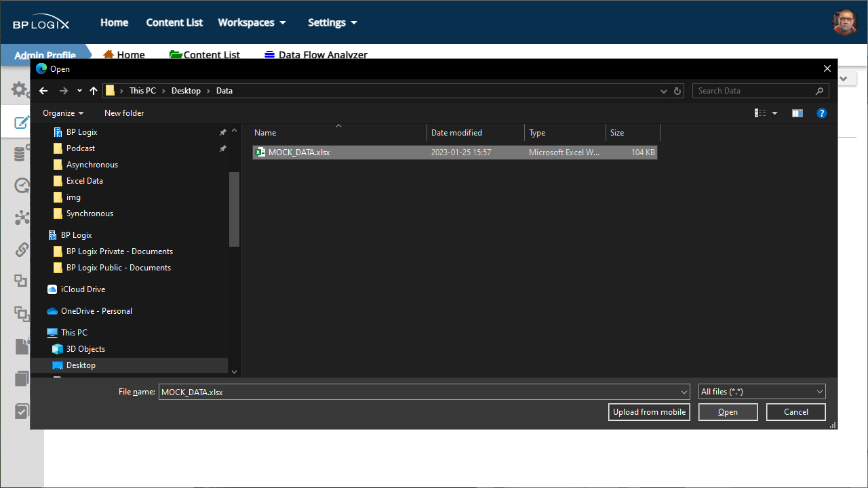Expand the address bar history dropdown

coord(664,91)
